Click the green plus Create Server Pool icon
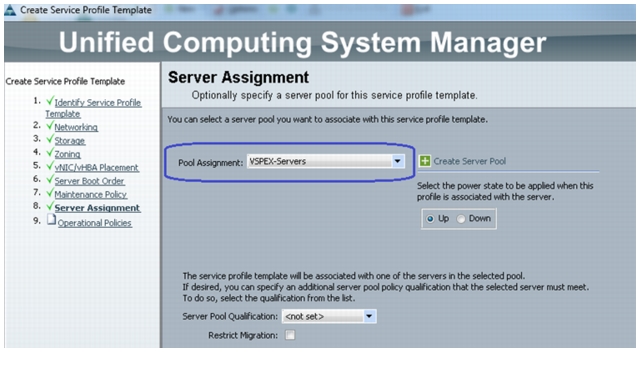 [425, 161]
